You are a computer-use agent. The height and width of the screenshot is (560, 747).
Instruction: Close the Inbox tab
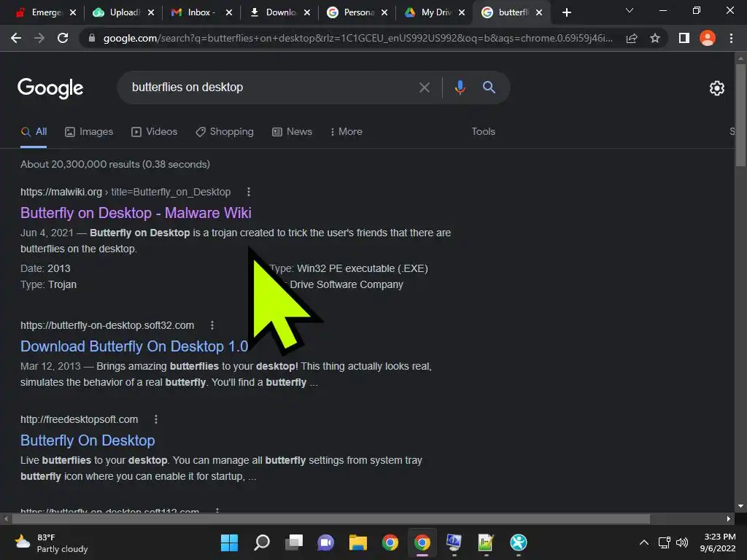(x=228, y=12)
